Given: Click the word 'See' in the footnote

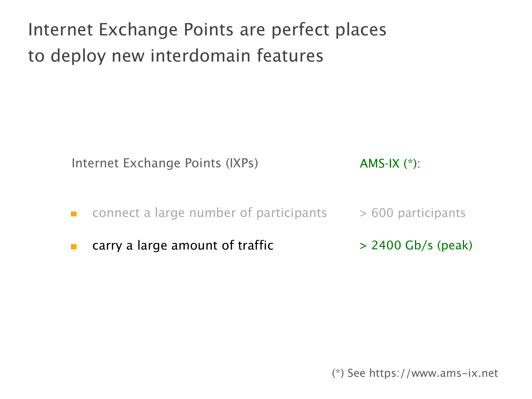Looking at the screenshot, I should click(x=356, y=373).
